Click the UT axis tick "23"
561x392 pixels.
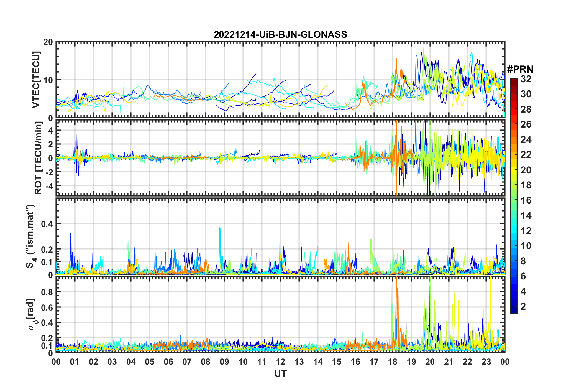click(486, 362)
